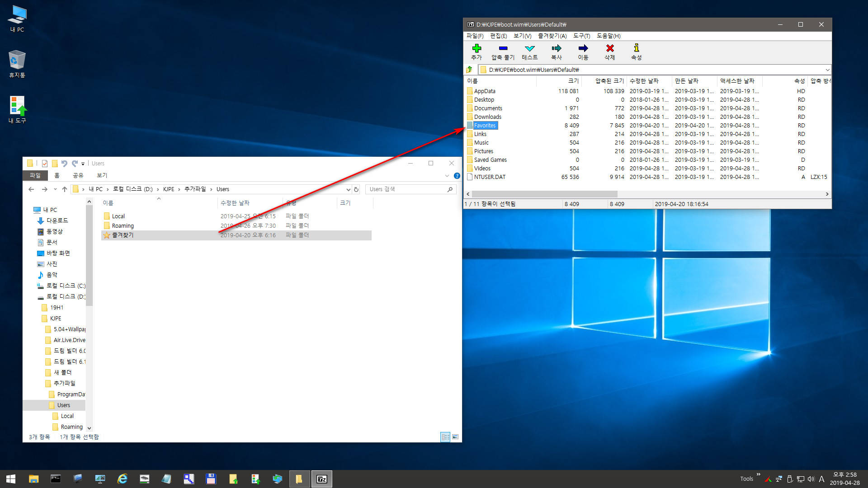Open Explorer 파일 ribbon tab
This screenshot has width=868, height=488.
click(35, 175)
